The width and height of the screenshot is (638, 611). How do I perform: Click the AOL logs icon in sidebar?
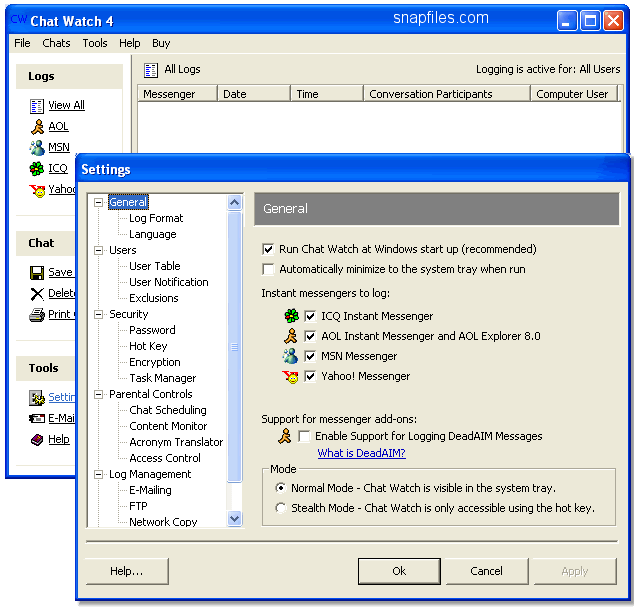point(37,127)
